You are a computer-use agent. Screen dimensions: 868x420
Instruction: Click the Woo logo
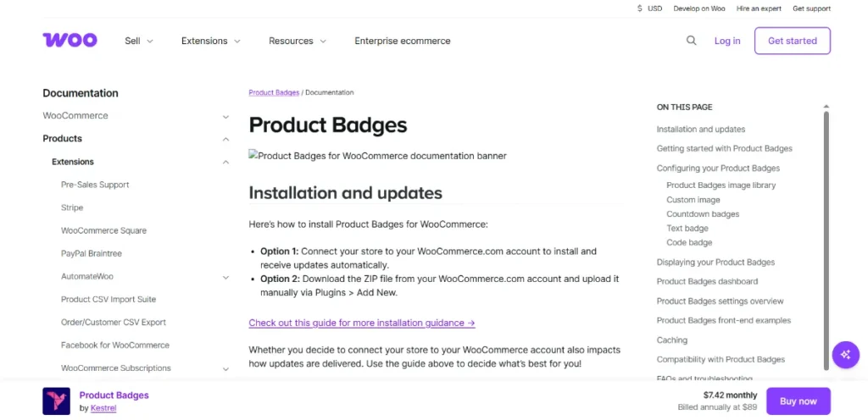[70, 41]
